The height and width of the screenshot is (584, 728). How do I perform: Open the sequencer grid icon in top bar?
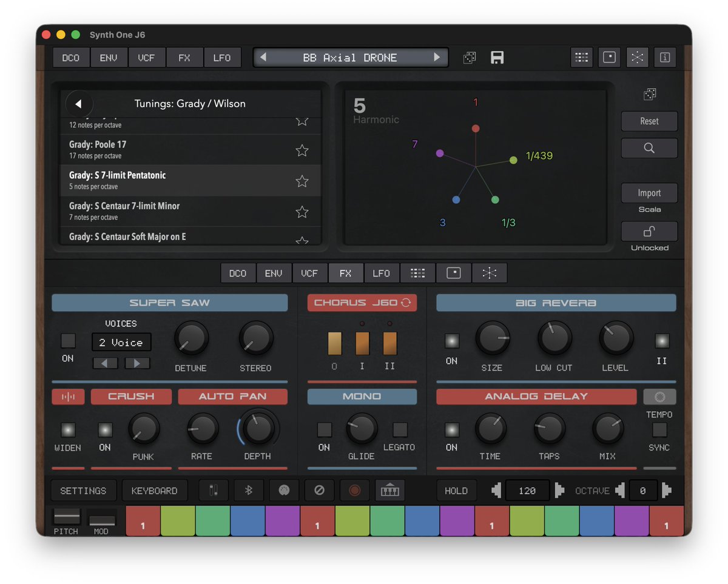tap(581, 58)
